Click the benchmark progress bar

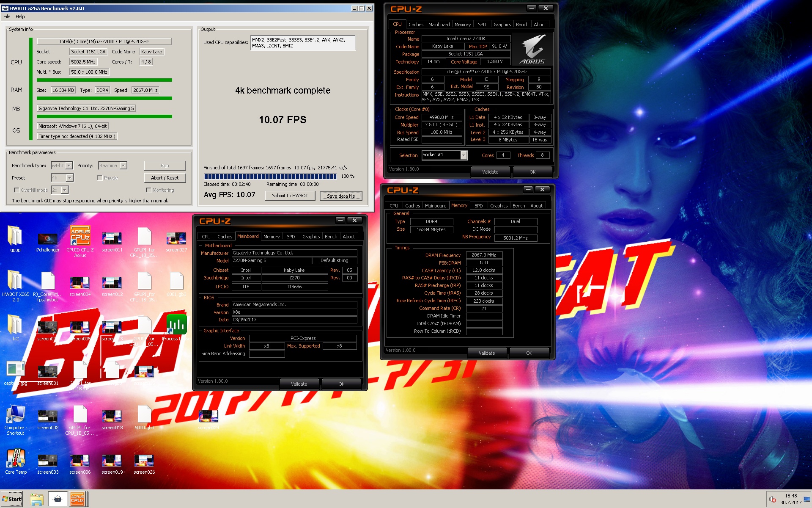click(270, 177)
